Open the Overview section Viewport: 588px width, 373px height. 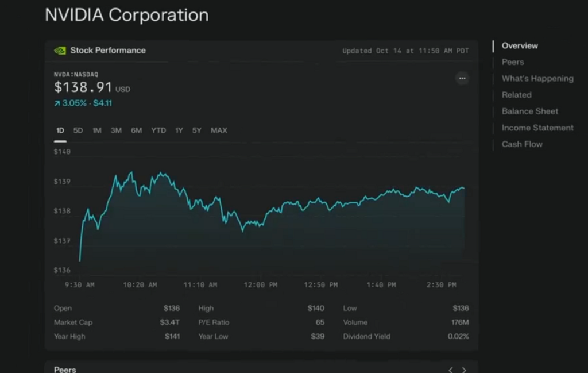tap(520, 45)
